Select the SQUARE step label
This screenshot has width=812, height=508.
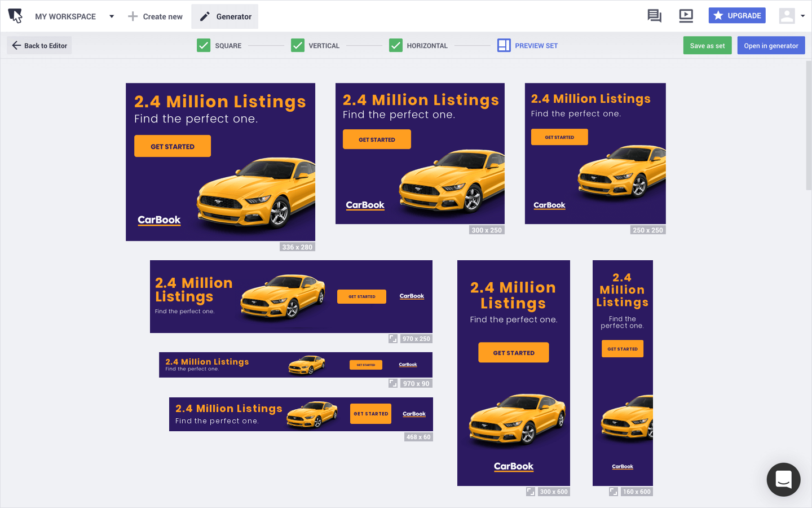pyautogui.click(x=228, y=46)
